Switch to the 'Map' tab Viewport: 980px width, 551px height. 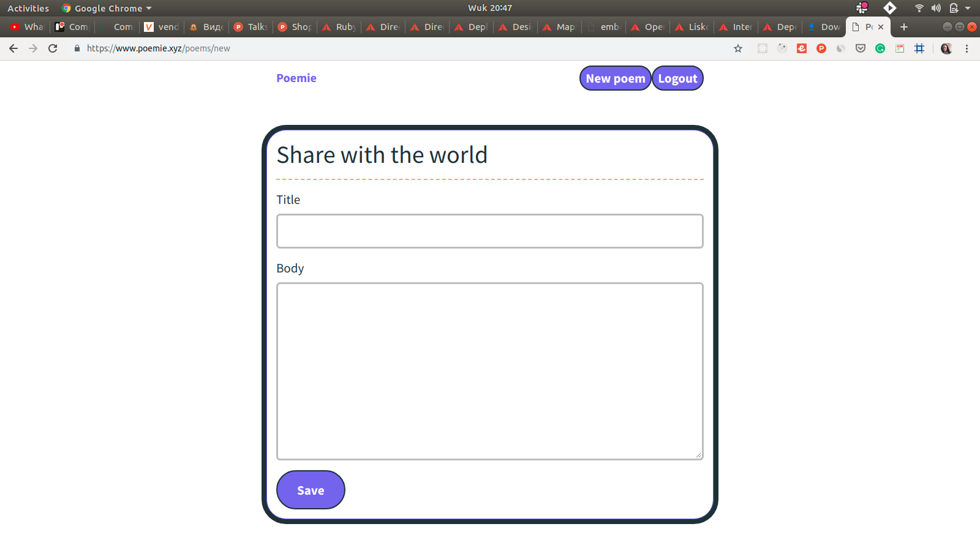560,27
